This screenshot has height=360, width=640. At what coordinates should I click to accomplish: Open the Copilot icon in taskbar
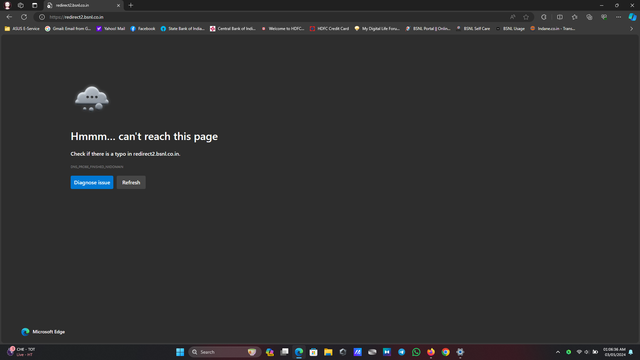270,352
